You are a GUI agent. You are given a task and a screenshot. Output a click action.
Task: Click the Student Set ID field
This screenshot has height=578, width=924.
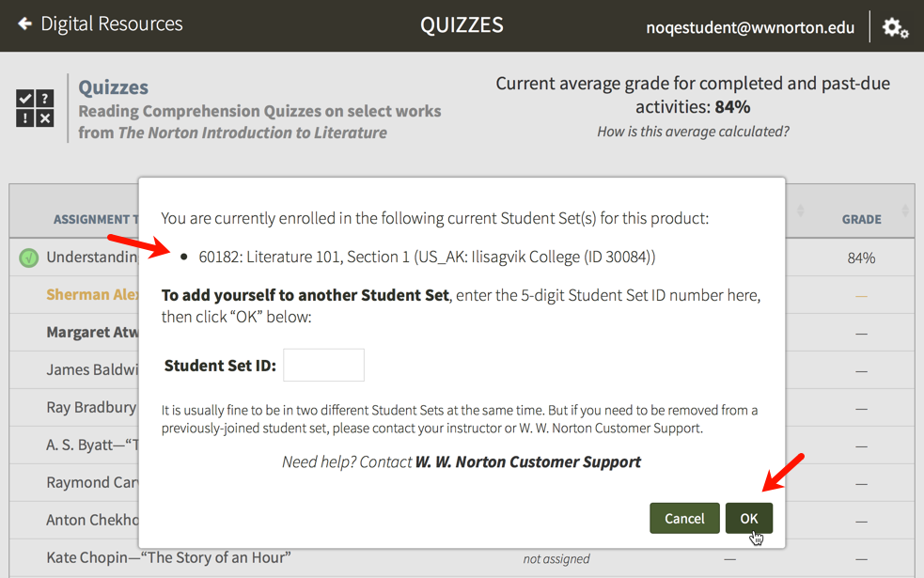323,366
